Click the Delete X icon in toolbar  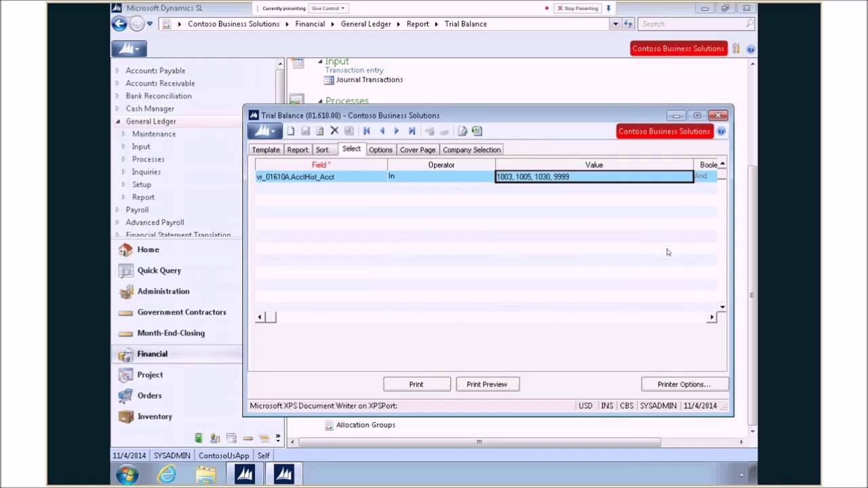(x=334, y=131)
